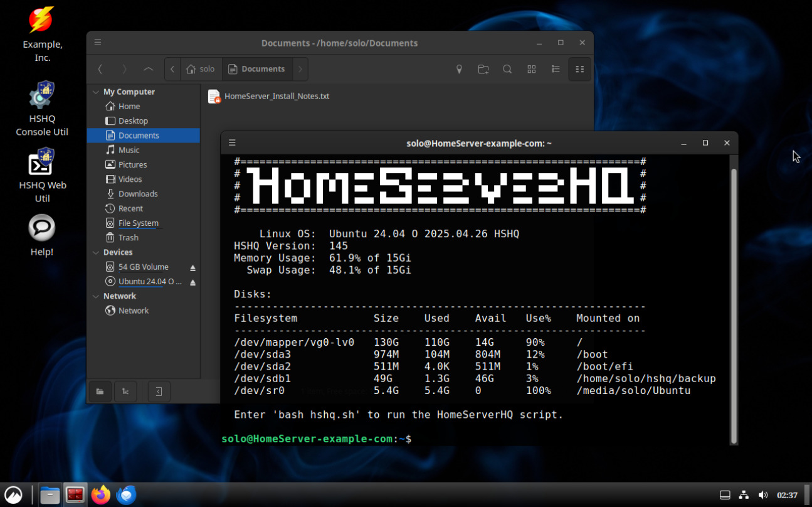This screenshot has width=812, height=507.
Task: Open search in the file manager
Action: tap(507, 69)
